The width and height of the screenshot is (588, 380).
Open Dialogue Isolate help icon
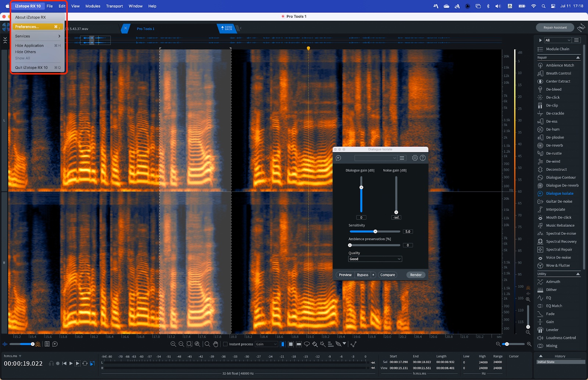coord(423,158)
